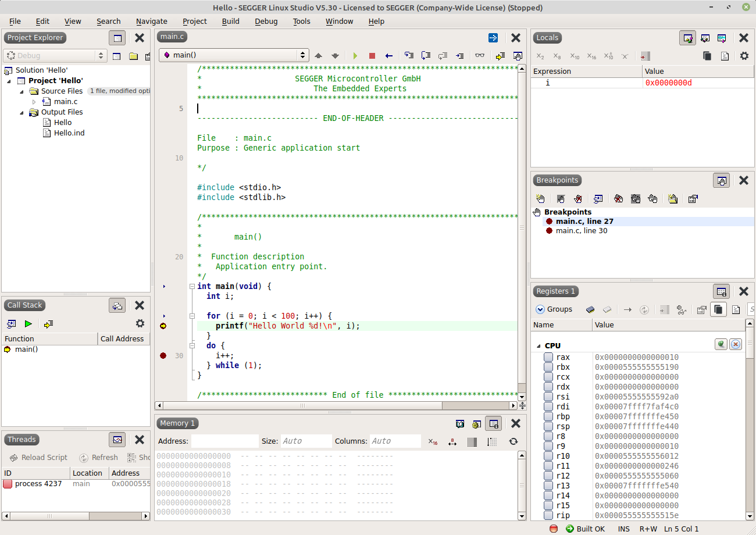
Task: Click the Step Into icon in editor toolbar
Action: [409, 55]
